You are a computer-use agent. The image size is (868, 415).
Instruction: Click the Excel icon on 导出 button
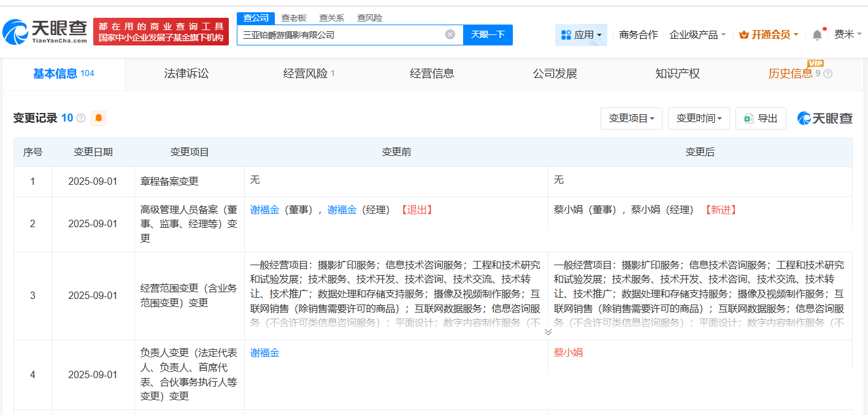pyautogui.click(x=746, y=118)
